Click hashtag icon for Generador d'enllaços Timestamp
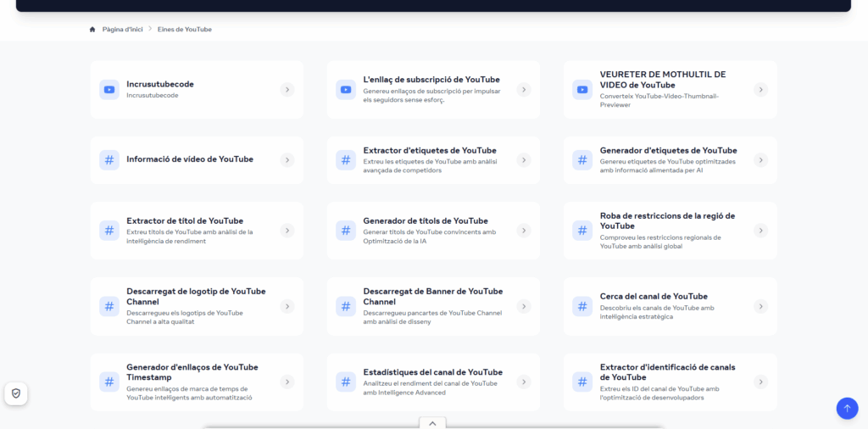This screenshot has width=868, height=429. pyautogui.click(x=109, y=382)
